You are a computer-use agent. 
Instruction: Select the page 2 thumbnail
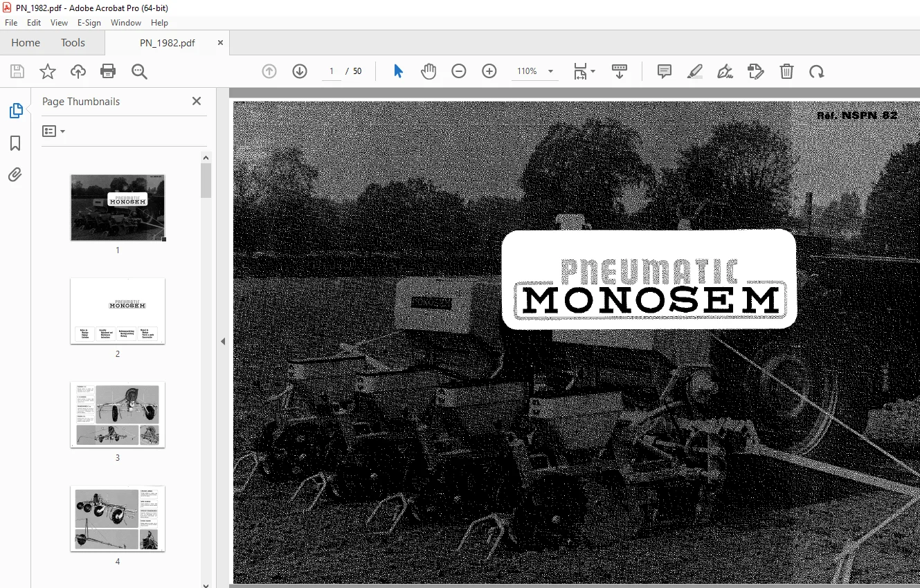[118, 311]
